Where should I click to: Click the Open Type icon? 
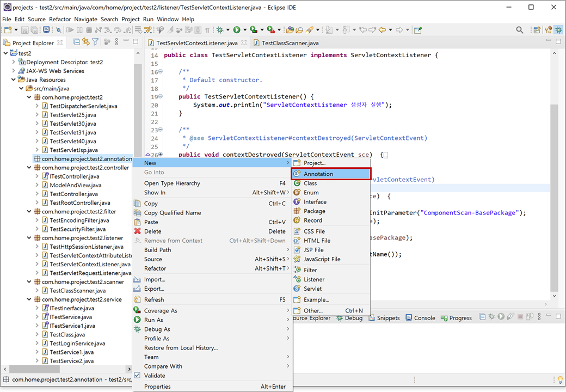[290, 30]
